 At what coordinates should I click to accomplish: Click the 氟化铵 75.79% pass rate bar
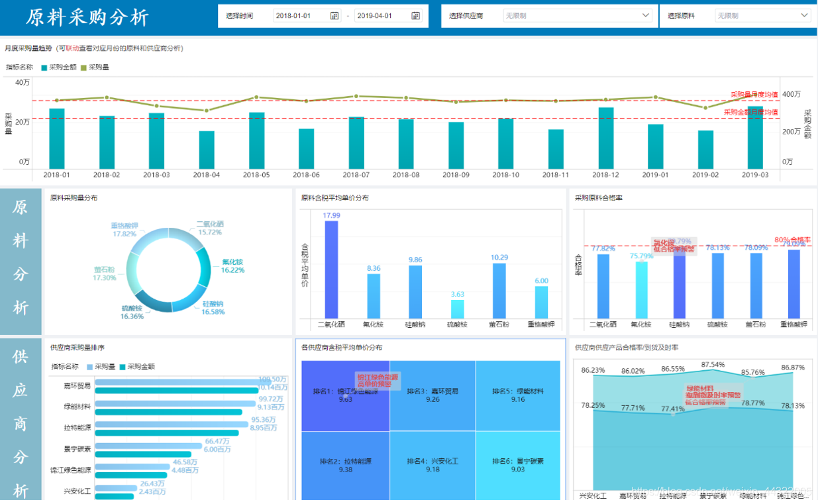click(642, 290)
